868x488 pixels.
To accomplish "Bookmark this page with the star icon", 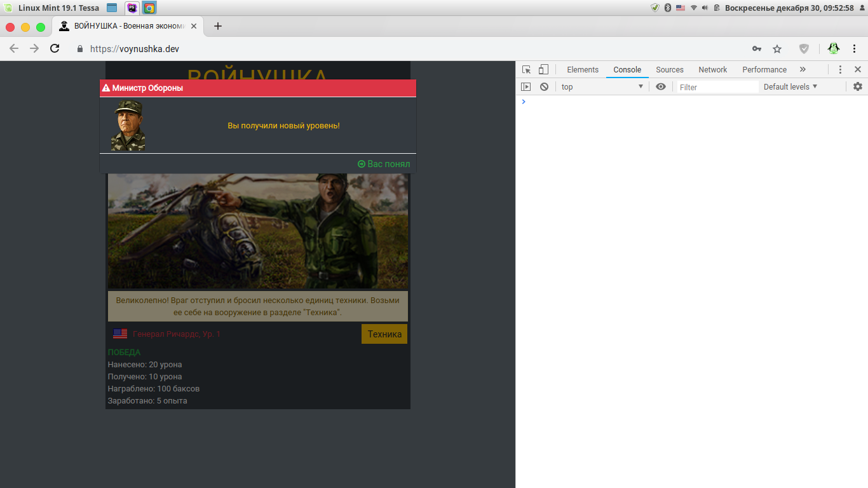I will coord(776,49).
